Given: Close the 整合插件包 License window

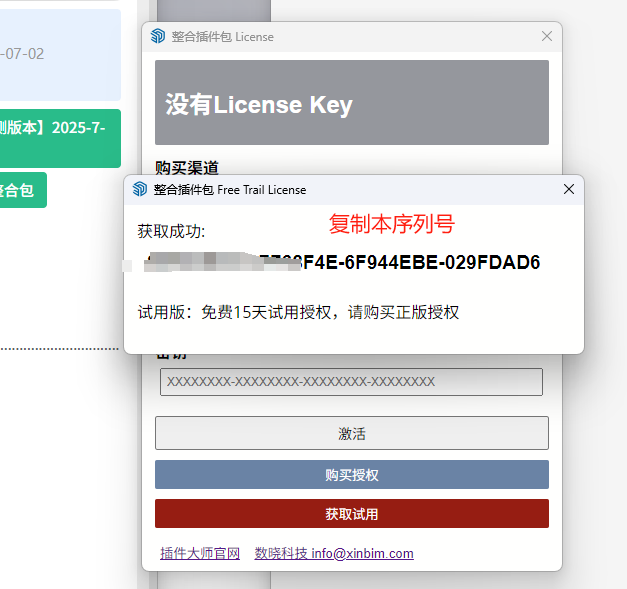Looking at the screenshot, I should pyautogui.click(x=546, y=37).
